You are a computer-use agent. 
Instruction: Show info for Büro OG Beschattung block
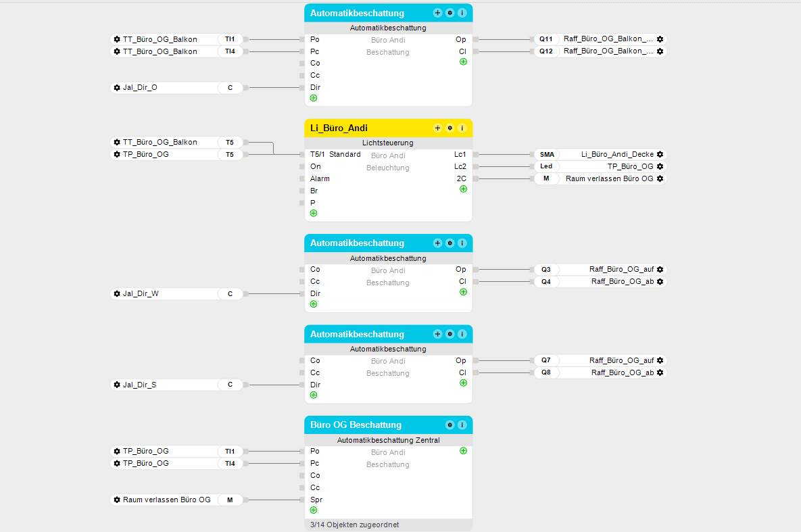(462, 425)
